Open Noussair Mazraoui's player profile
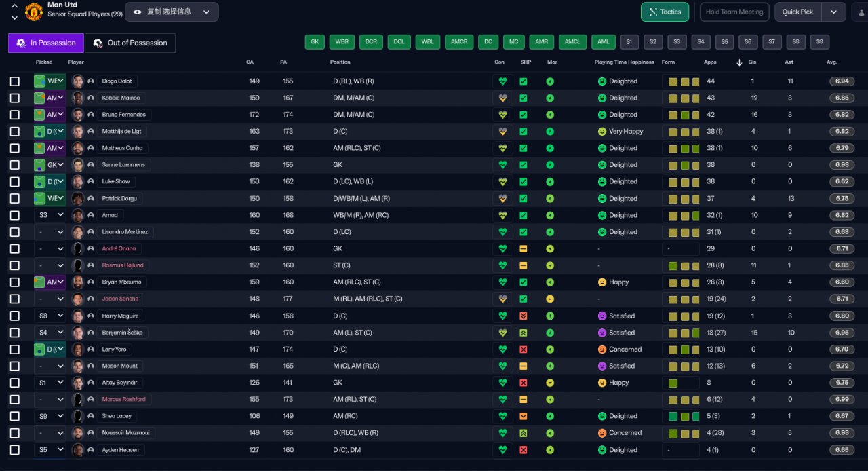The width and height of the screenshot is (868, 471). tap(125, 433)
